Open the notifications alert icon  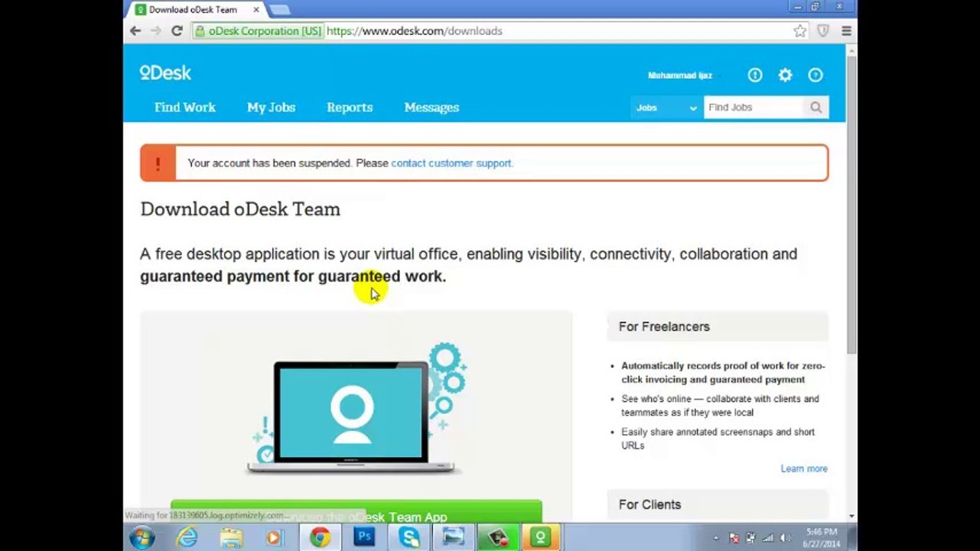pyautogui.click(x=755, y=75)
